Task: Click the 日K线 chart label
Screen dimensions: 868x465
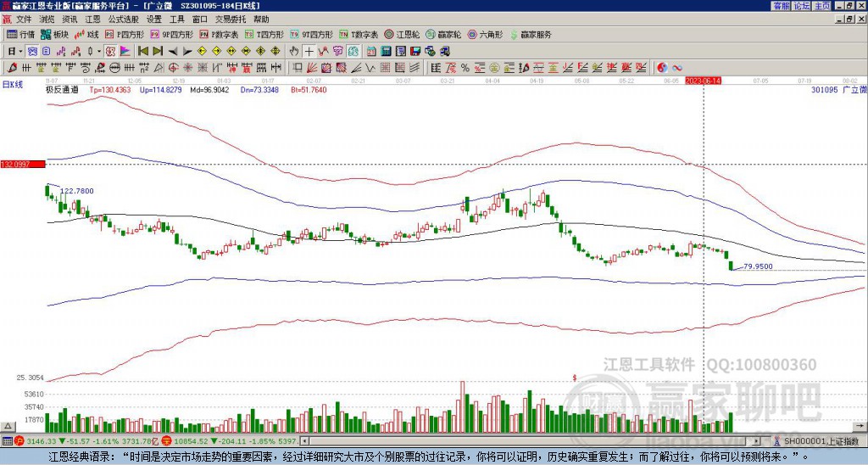Action: click(13, 85)
